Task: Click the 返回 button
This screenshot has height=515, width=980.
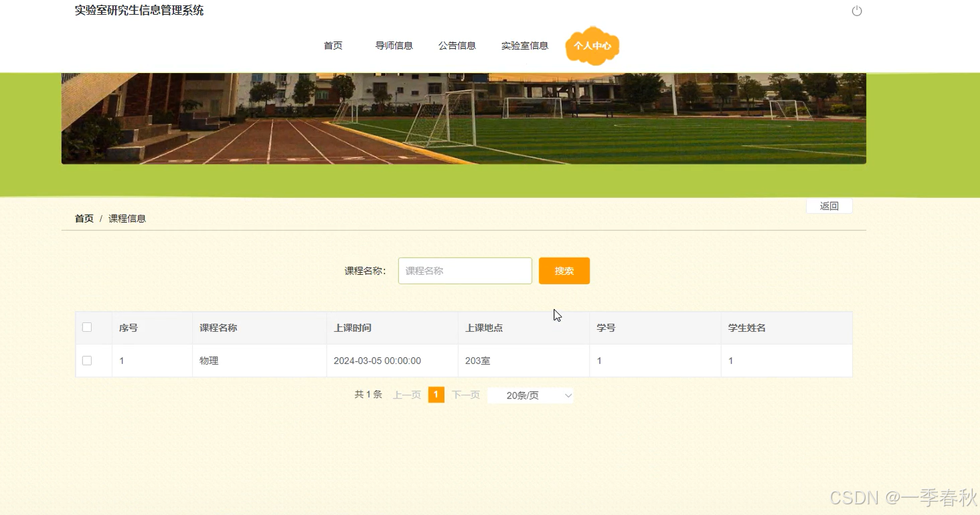Action: (x=829, y=206)
